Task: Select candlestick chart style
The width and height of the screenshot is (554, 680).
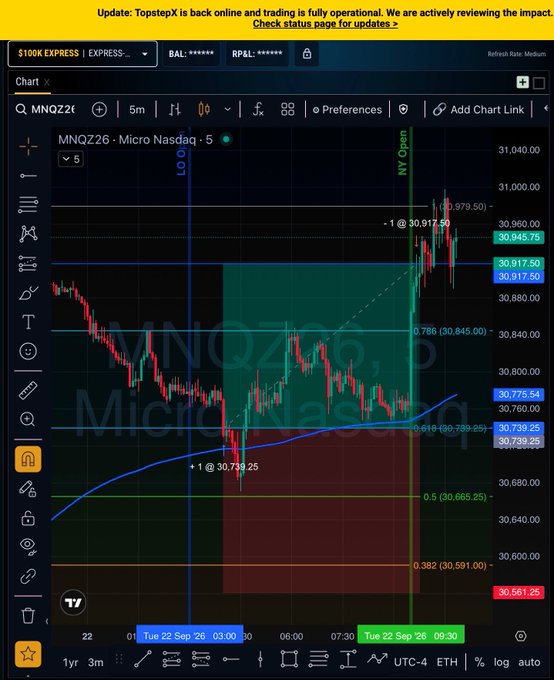Action: pyautogui.click(x=204, y=110)
